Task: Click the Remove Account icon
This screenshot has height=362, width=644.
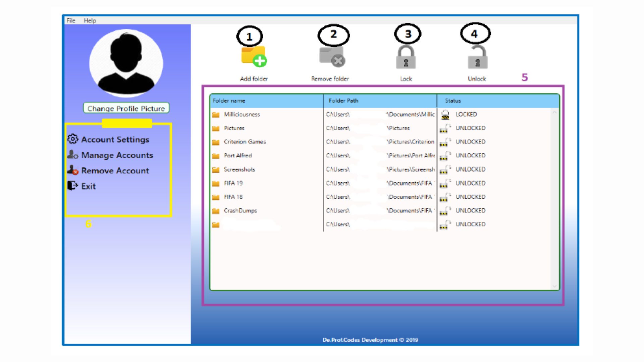Action: tap(72, 170)
